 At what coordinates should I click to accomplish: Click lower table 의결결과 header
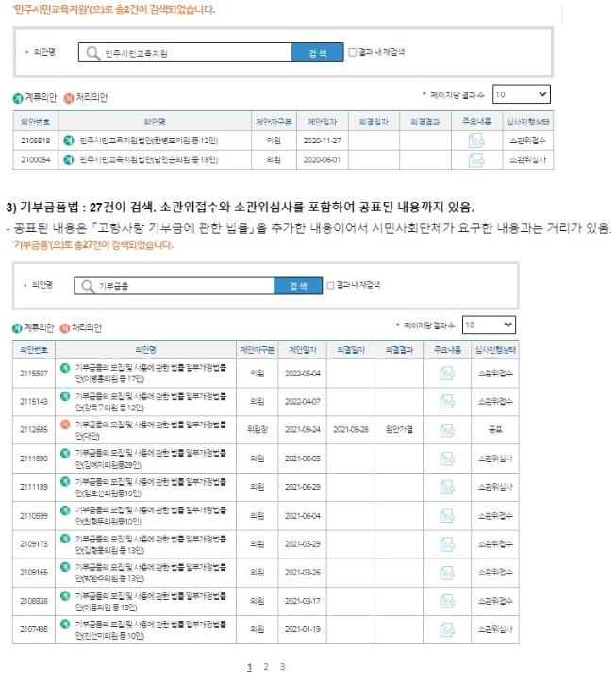399,350
